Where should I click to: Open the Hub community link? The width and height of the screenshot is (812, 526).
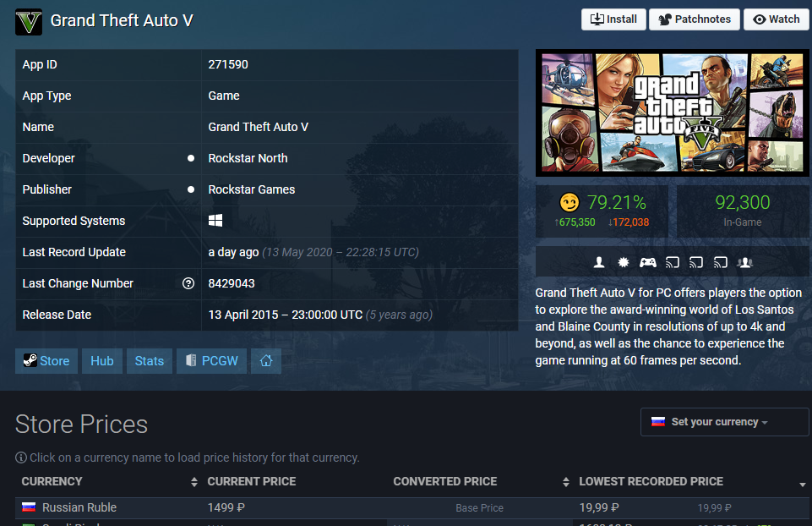point(102,361)
